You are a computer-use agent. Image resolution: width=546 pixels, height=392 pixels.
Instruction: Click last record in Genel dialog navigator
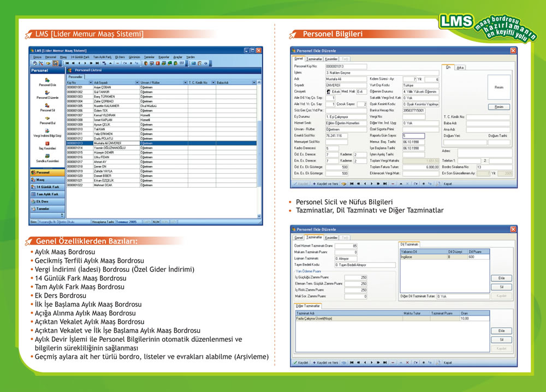pos(385,184)
